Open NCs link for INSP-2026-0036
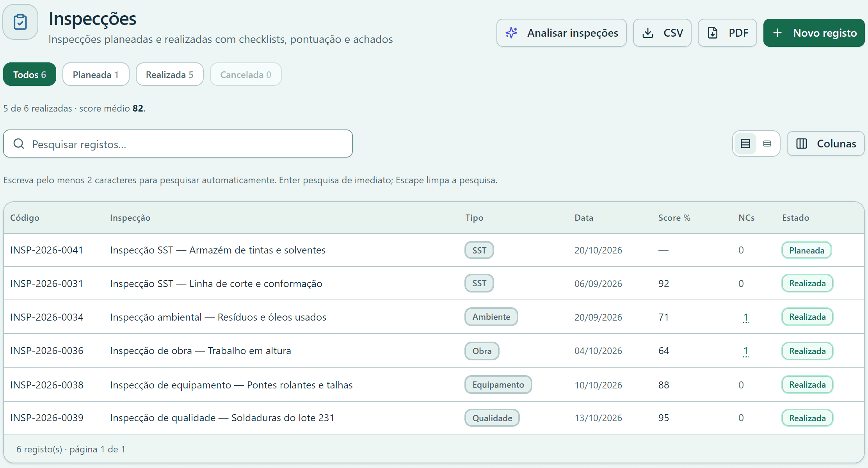This screenshot has width=868, height=468. [x=745, y=351]
